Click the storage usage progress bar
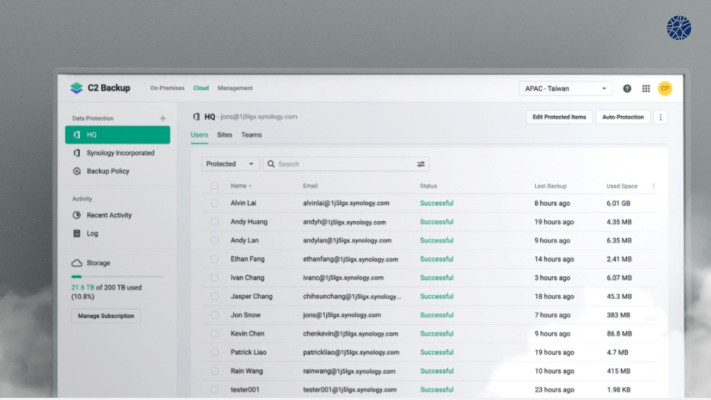Image resolution: width=711 pixels, height=400 pixels. point(117,276)
